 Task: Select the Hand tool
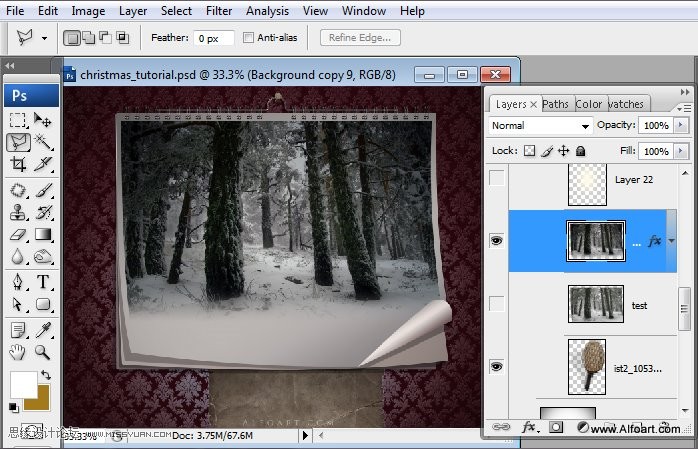[x=18, y=352]
